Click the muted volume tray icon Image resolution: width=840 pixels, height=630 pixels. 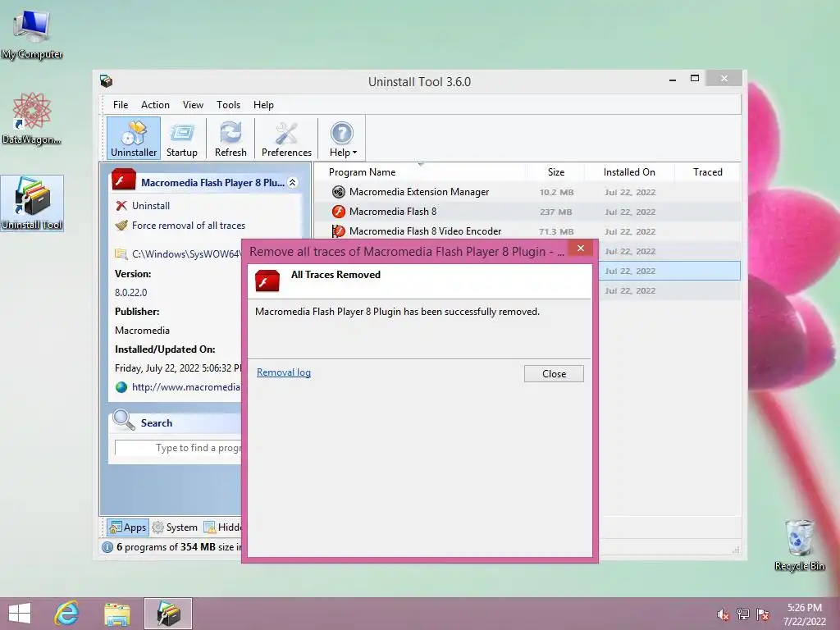pyautogui.click(x=724, y=614)
